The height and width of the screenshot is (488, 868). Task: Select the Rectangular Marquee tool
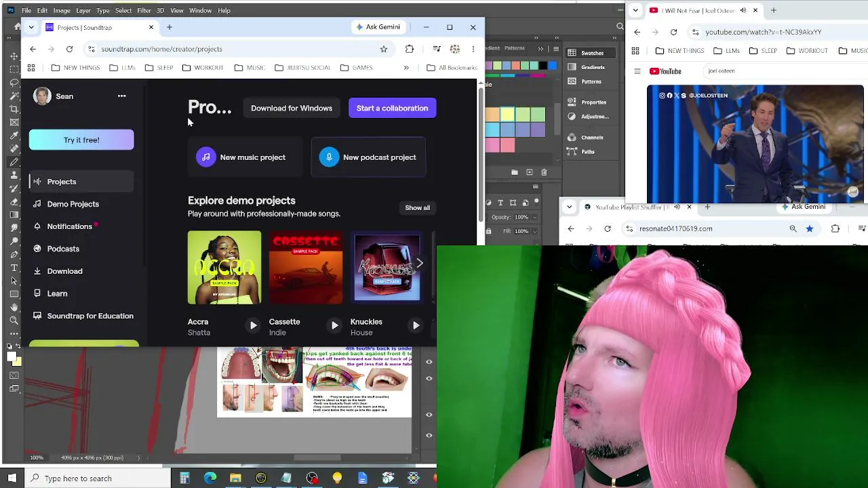click(14, 69)
